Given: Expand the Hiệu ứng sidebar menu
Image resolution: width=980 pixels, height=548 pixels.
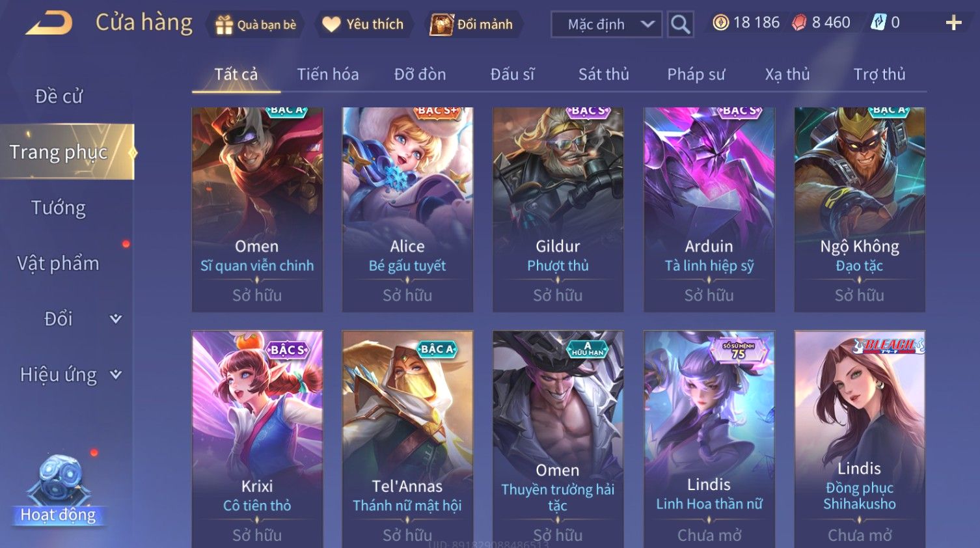Looking at the screenshot, I should click(68, 374).
